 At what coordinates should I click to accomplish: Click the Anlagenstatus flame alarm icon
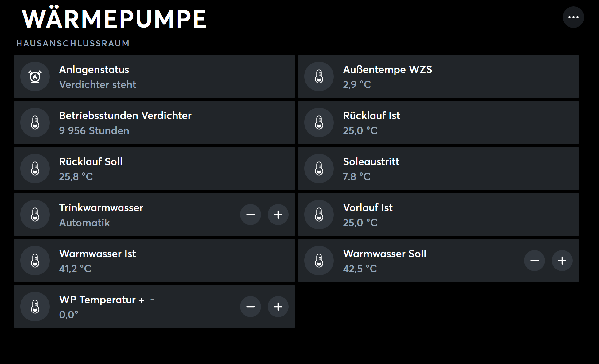point(35,76)
